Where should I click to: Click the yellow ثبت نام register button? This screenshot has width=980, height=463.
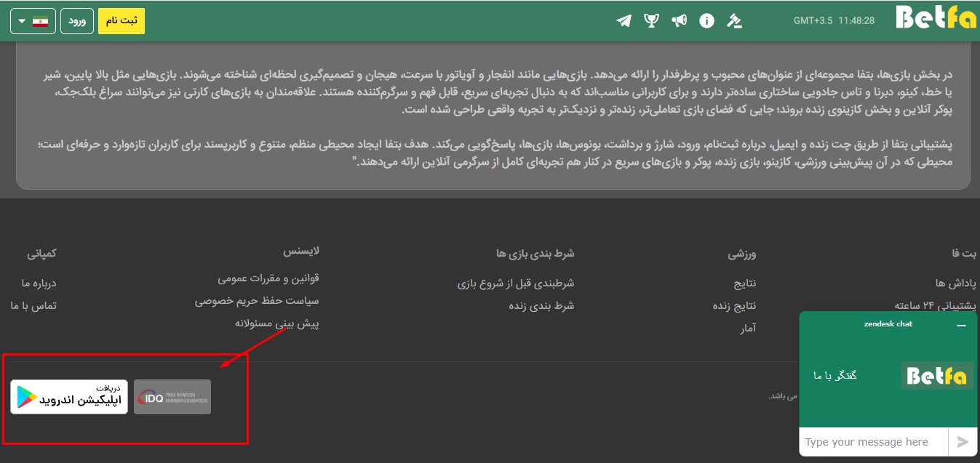pyautogui.click(x=121, y=21)
